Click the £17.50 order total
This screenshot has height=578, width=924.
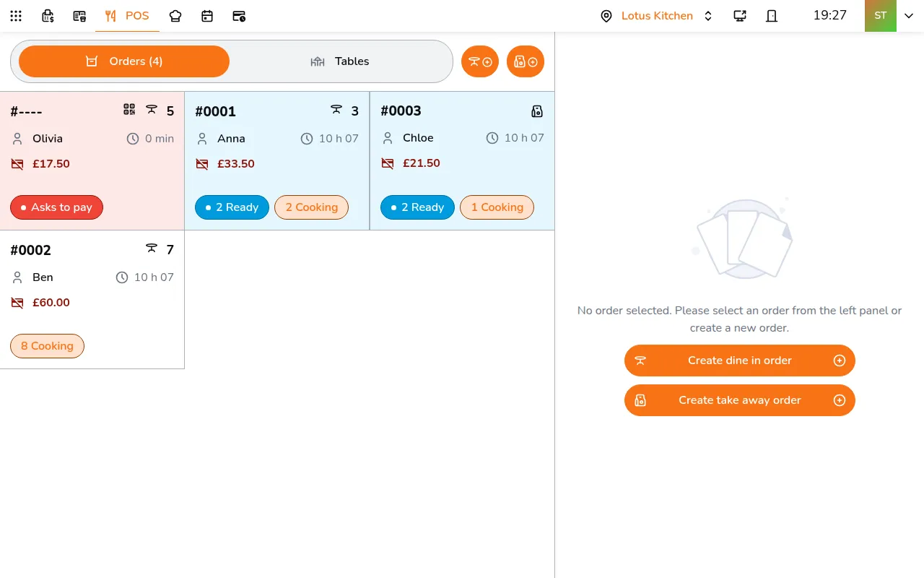(x=51, y=164)
